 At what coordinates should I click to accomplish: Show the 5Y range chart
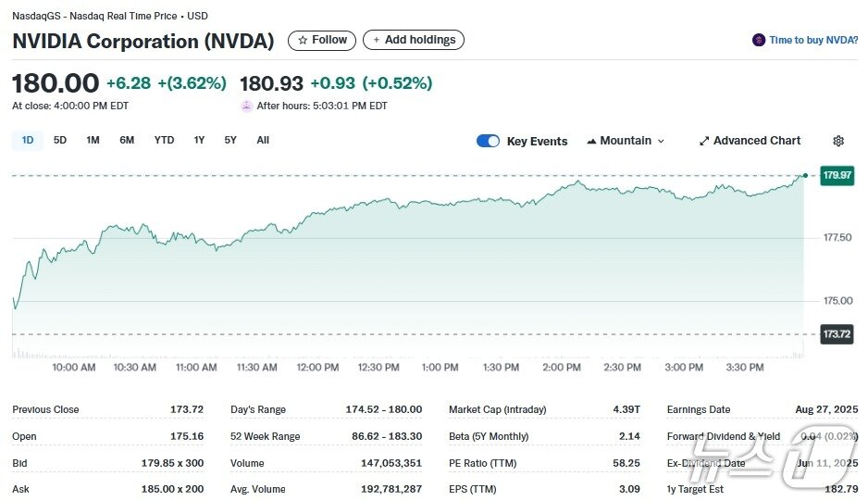pyautogui.click(x=230, y=140)
